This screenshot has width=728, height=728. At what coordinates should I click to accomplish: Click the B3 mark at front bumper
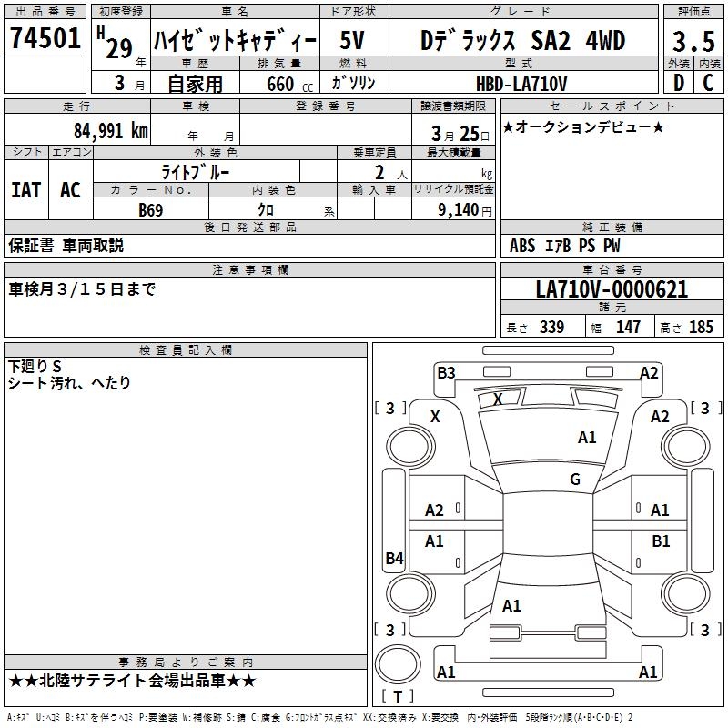click(x=446, y=373)
